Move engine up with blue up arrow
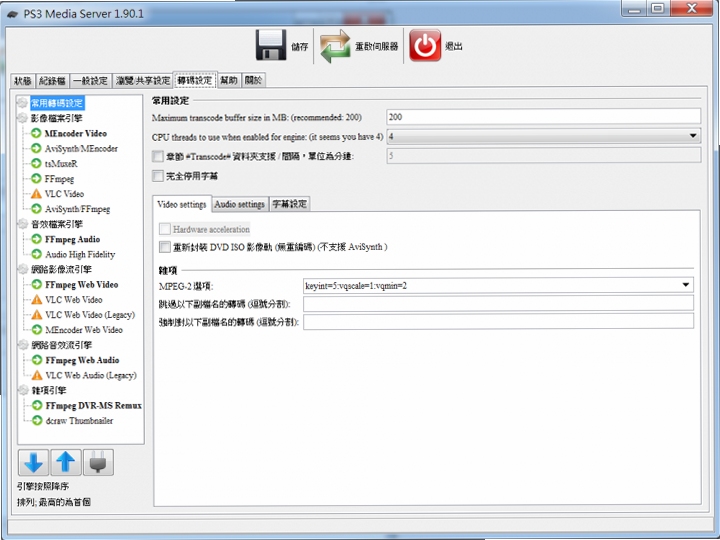Image resolution: width=720 pixels, height=540 pixels. [x=66, y=462]
